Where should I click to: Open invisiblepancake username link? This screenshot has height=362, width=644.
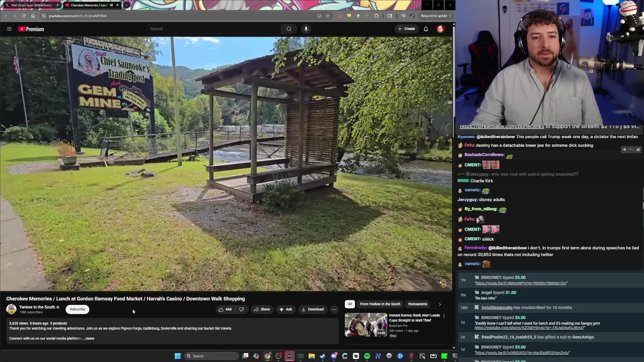[x=497, y=307]
